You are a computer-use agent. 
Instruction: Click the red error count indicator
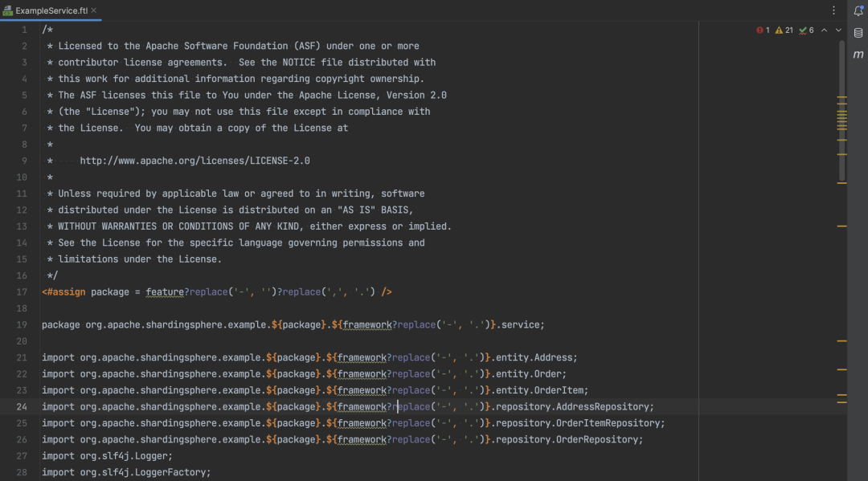tap(763, 31)
